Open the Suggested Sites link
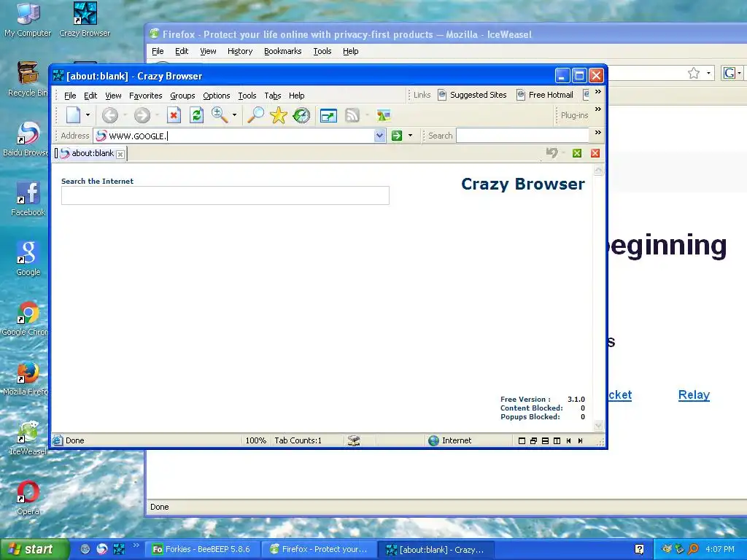The height and width of the screenshot is (560, 747). pos(472,95)
